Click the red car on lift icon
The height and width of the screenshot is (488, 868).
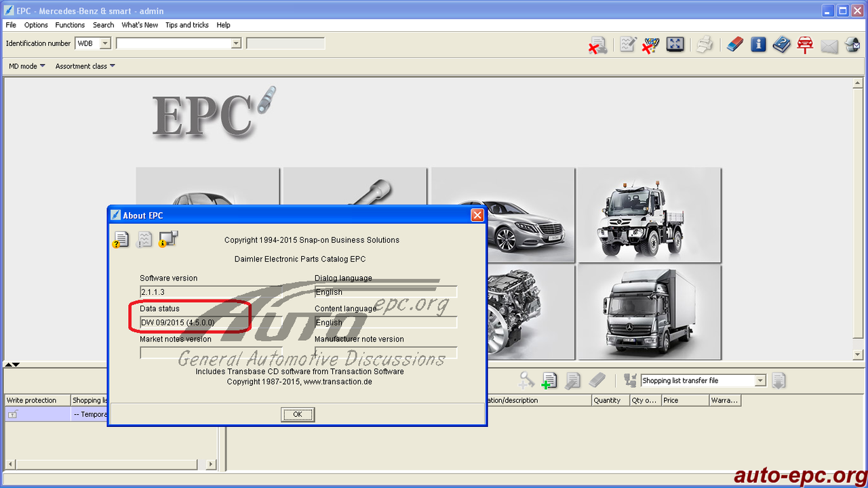pyautogui.click(x=805, y=45)
